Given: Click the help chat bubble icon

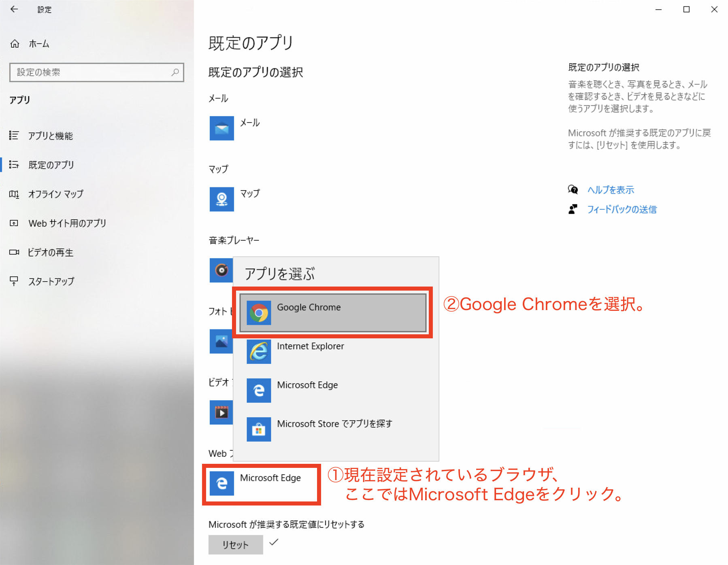Looking at the screenshot, I should [x=573, y=189].
